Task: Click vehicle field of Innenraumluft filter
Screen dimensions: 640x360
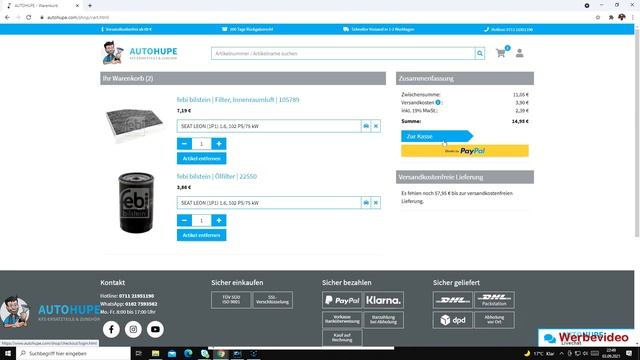Action: point(269,126)
